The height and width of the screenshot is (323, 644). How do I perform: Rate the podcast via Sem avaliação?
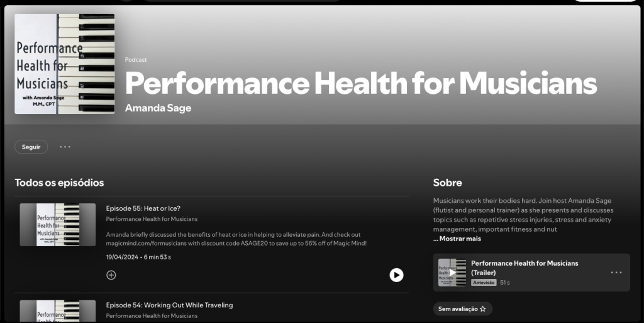(462, 309)
